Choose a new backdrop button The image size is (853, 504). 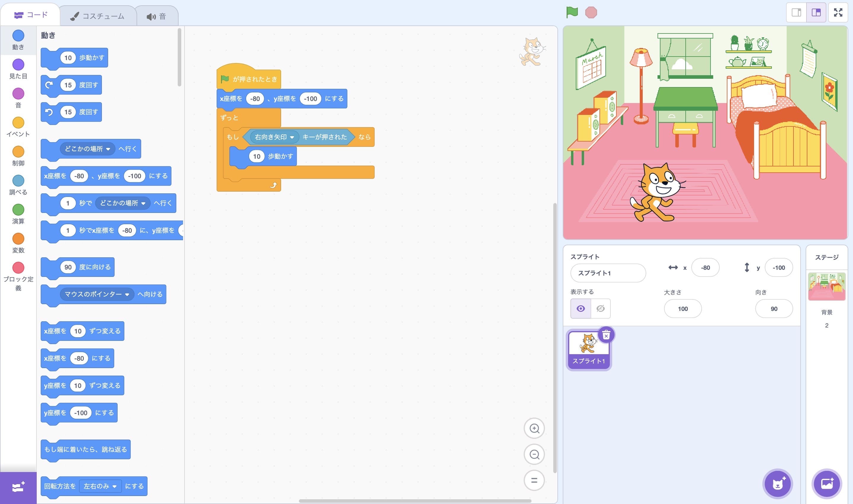pyautogui.click(x=827, y=484)
